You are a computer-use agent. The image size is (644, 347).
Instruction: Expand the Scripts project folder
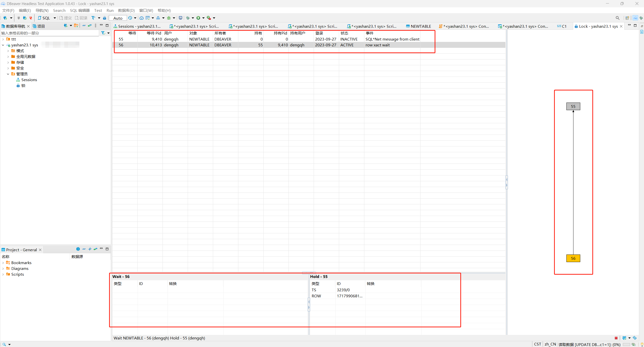click(x=3, y=274)
